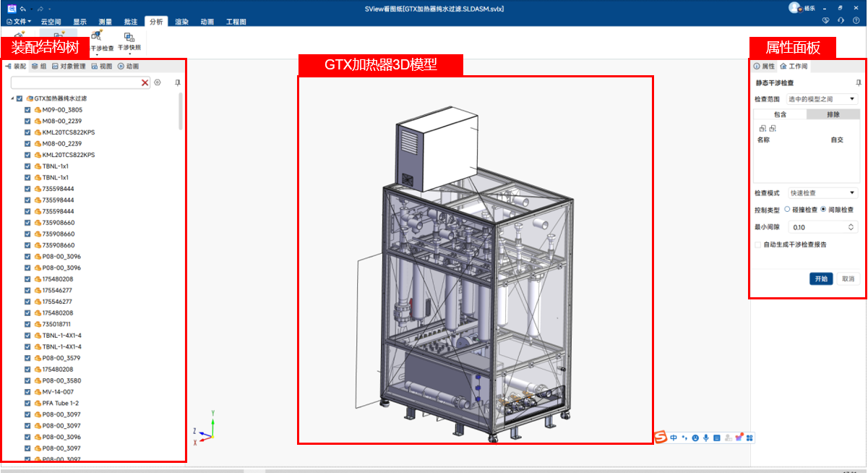Click the second add-model icon under 包含

click(x=773, y=128)
